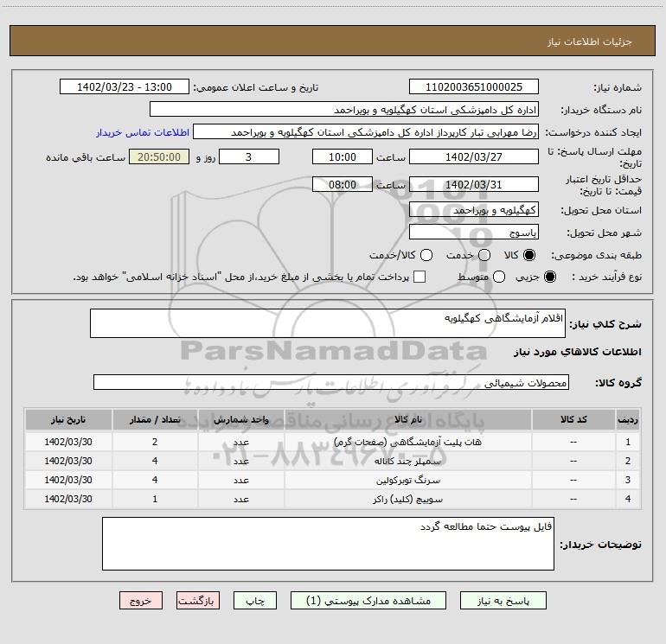Select the خدمت radio button
Image resolution: width=666 pixels, height=644 pixels.
[x=484, y=255]
